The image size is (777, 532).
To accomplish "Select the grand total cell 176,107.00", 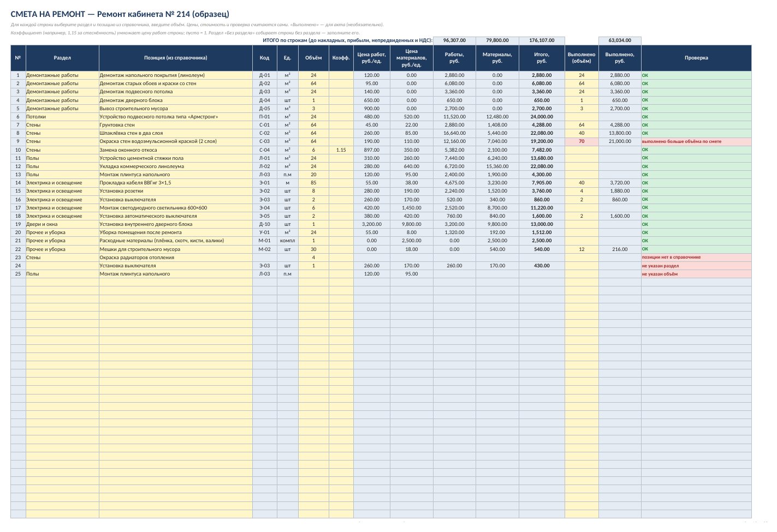I will tap(542, 40).
